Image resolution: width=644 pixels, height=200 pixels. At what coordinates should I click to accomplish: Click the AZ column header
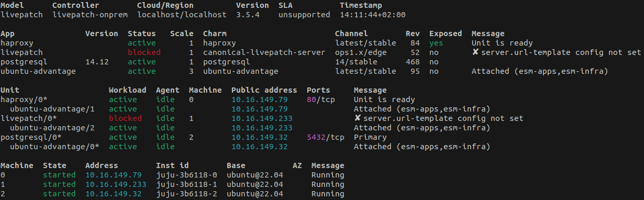pos(297,165)
